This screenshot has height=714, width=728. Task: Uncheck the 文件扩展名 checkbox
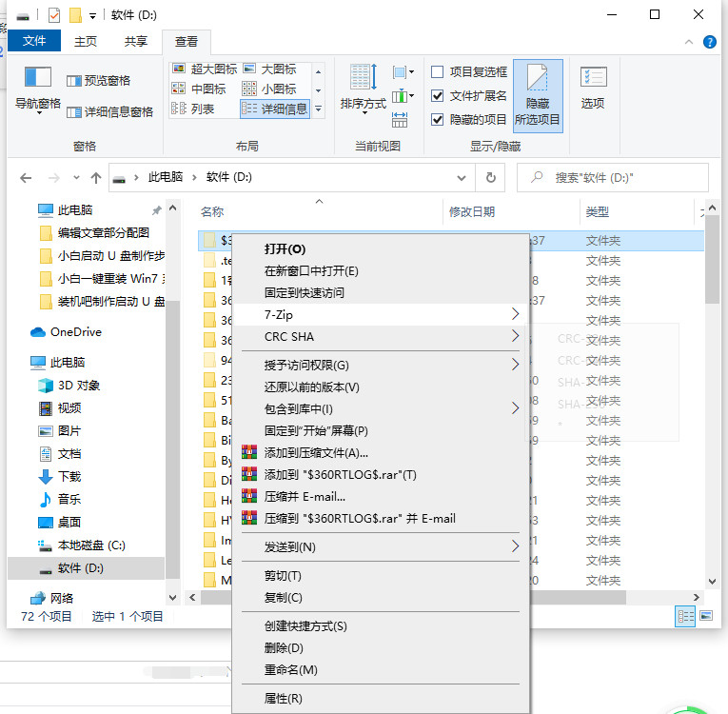(438, 96)
